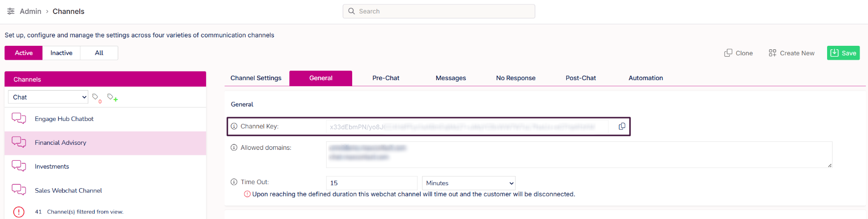Click the info icon beside Time Out
The height and width of the screenshot is (219, 868).
coord(234,182)
